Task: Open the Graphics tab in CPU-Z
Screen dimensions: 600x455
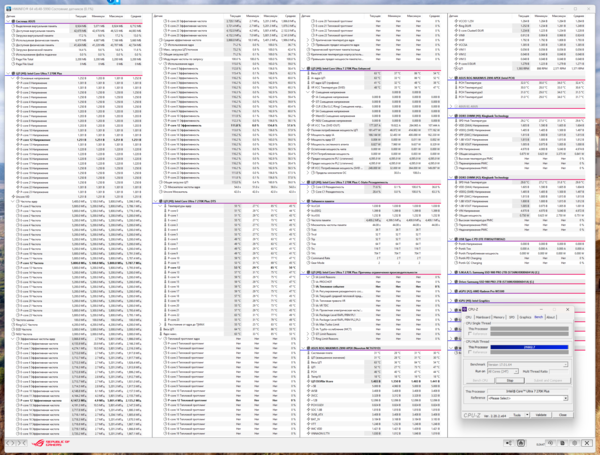Action: coord(525,317)
